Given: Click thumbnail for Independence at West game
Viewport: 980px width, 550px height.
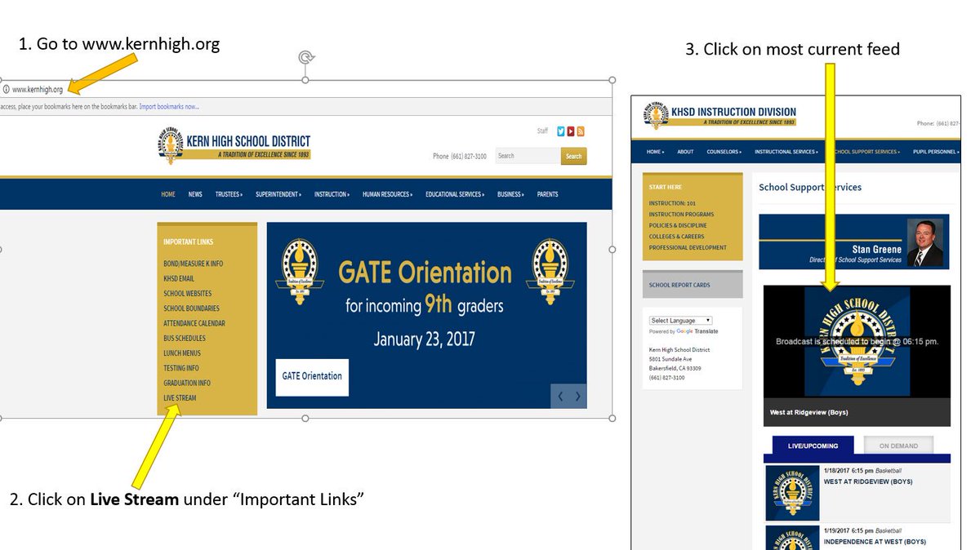Looking at the screenshot, I should pos(792,538).
